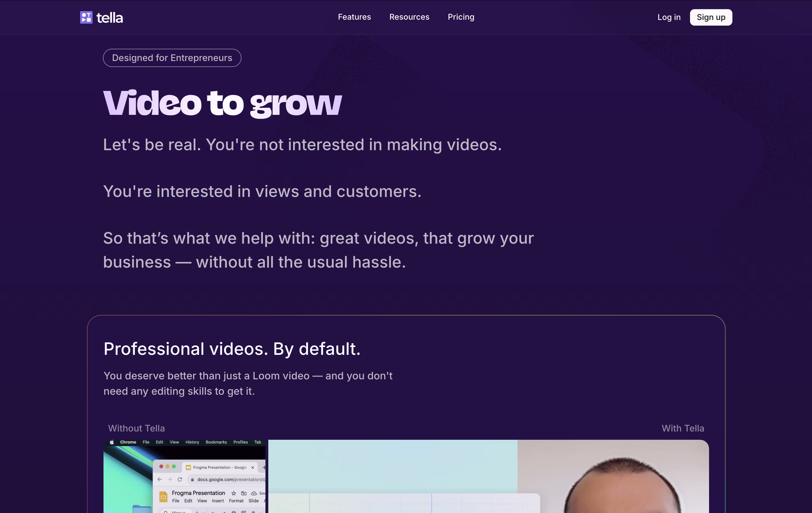
Task: Open the Resources navigation menu
Action: [x=409, y=17]
